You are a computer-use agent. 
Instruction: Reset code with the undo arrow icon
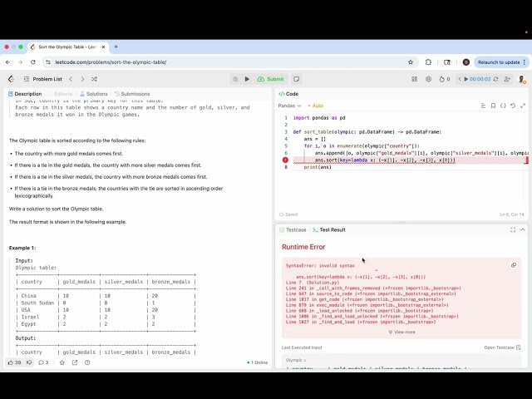point(513,106)
